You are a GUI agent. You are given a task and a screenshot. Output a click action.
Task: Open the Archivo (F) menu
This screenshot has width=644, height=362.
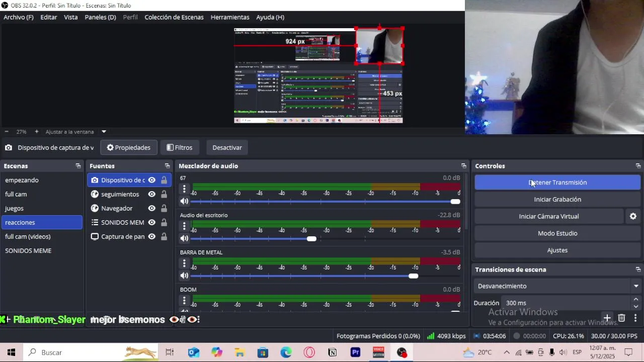19,17
